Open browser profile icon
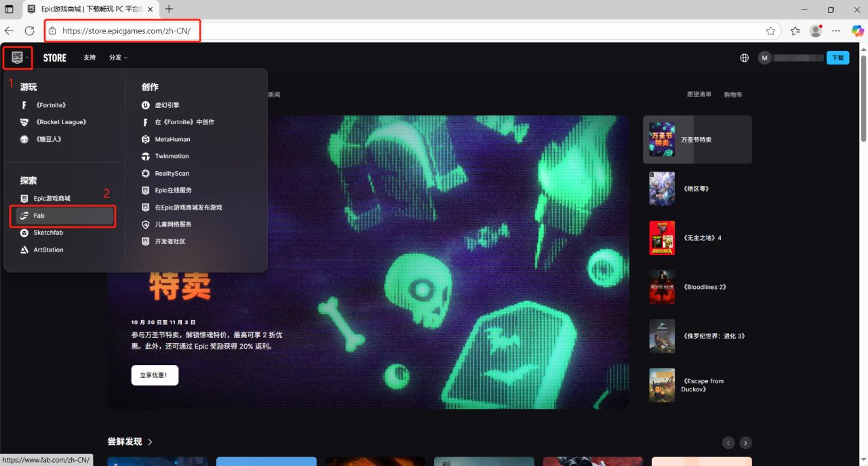Screen dimensions: 868x466 [816, 31]
